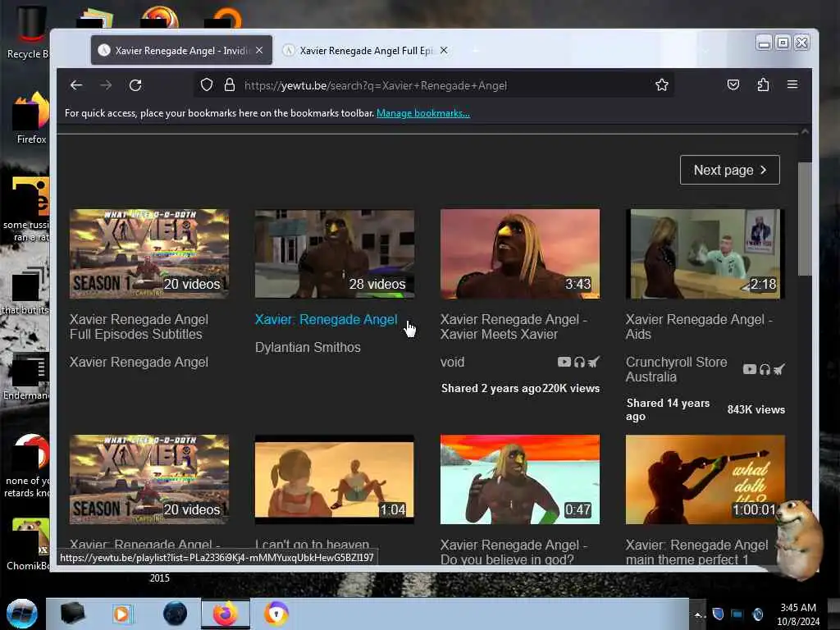This screenshot has width=840, height=630.
Task: Watch Aids video on YouTube icon
Action: tap(750, 369)
